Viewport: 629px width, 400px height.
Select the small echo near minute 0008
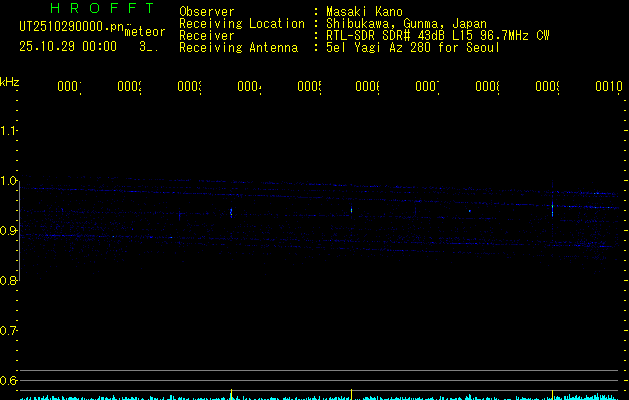point(470,211)
